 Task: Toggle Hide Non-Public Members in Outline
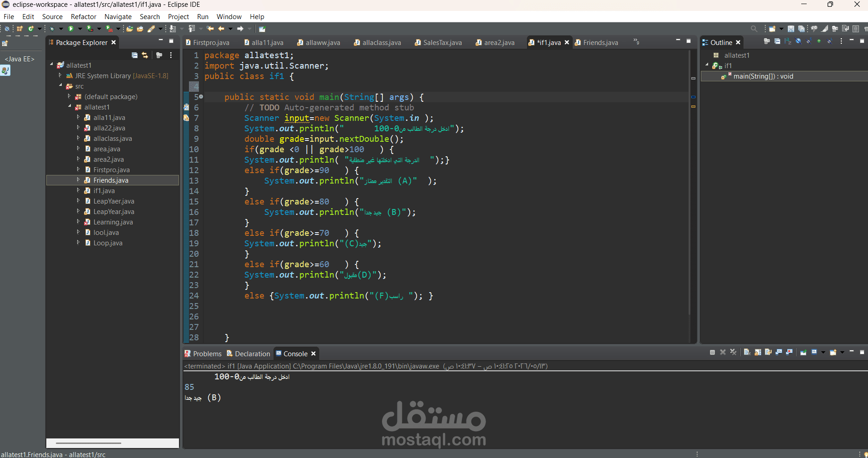pyautogui.click(x=819, y=41)
